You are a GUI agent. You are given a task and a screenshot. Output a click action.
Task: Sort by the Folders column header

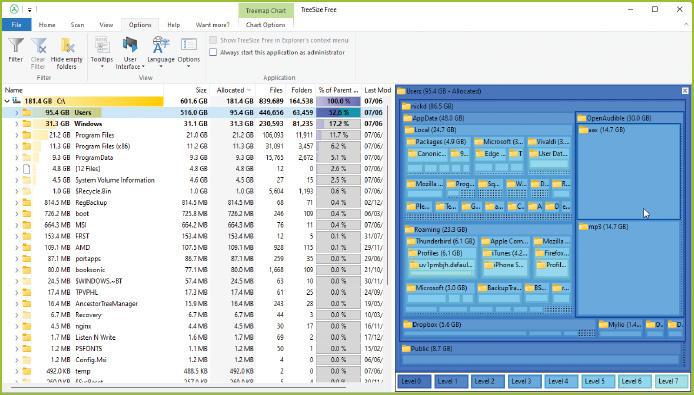pyautogui.click(x=300, y=90)
